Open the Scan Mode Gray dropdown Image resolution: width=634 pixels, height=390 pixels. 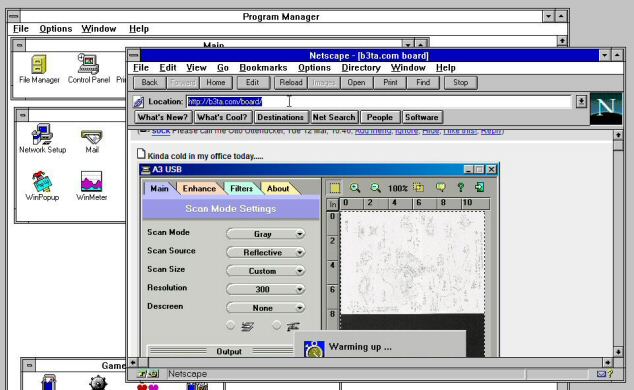pos(266,234)
